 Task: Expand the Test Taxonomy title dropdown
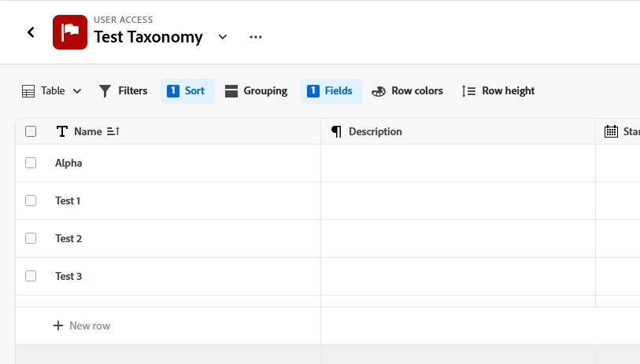coord(223,37)
